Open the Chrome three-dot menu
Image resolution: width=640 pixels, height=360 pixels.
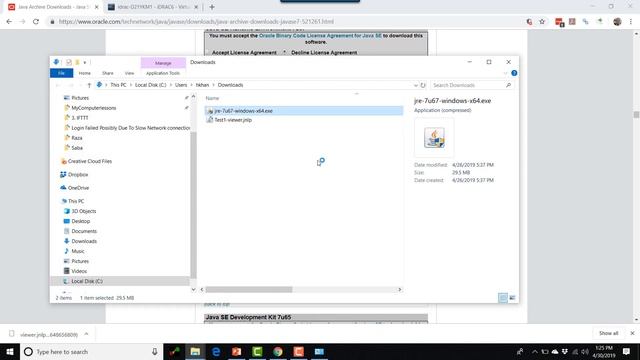click(x=631, y=22)
